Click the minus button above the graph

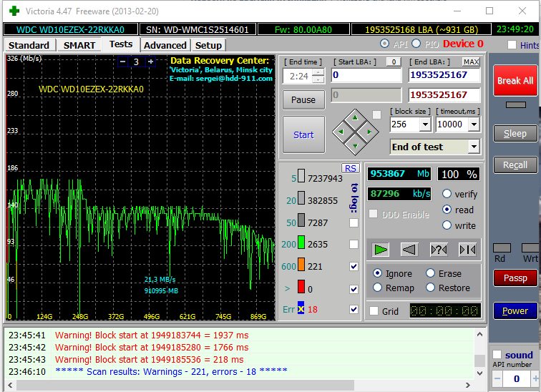coord(123,62)
